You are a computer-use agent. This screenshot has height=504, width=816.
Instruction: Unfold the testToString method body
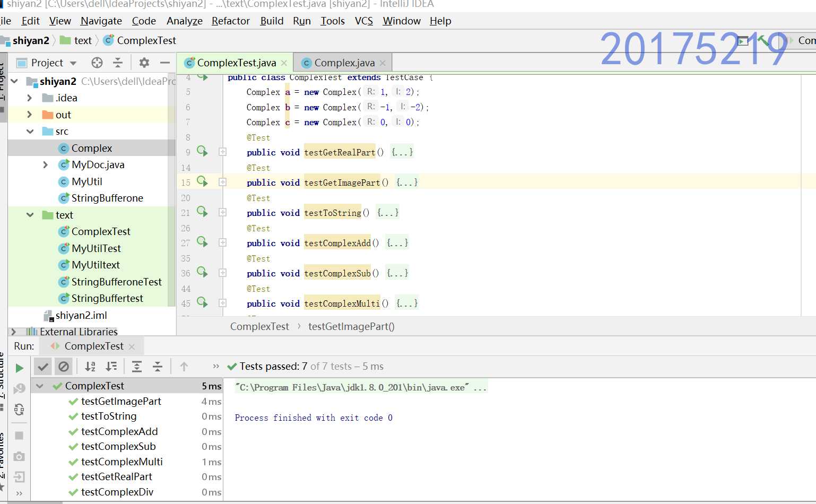223,212
